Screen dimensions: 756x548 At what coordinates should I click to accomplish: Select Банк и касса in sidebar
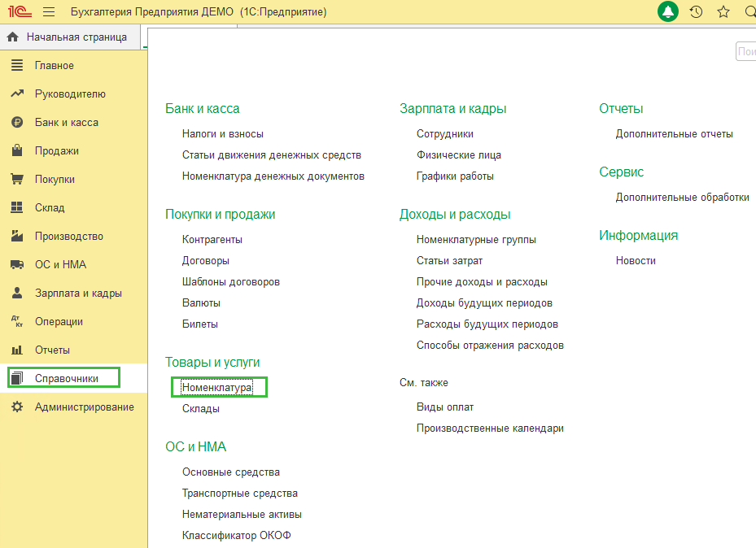tap(67, 122)
